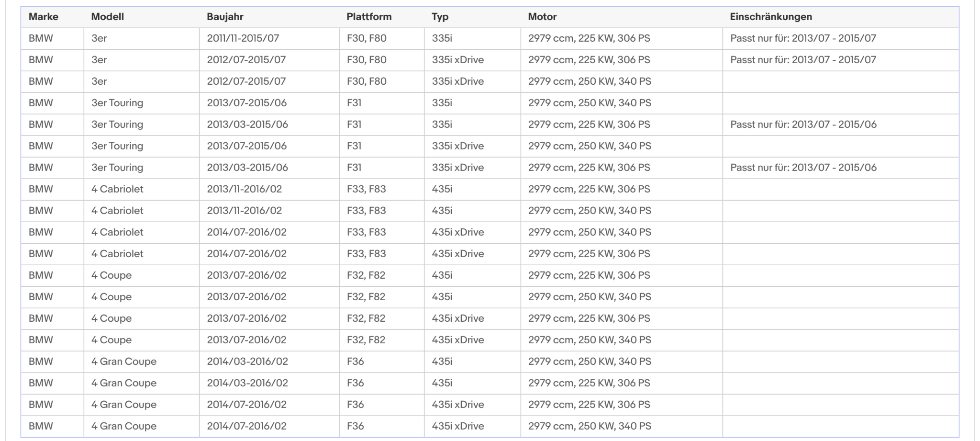Click the "Modell" column header
Viewport: 980px width, 441px height.
(108, 17)
